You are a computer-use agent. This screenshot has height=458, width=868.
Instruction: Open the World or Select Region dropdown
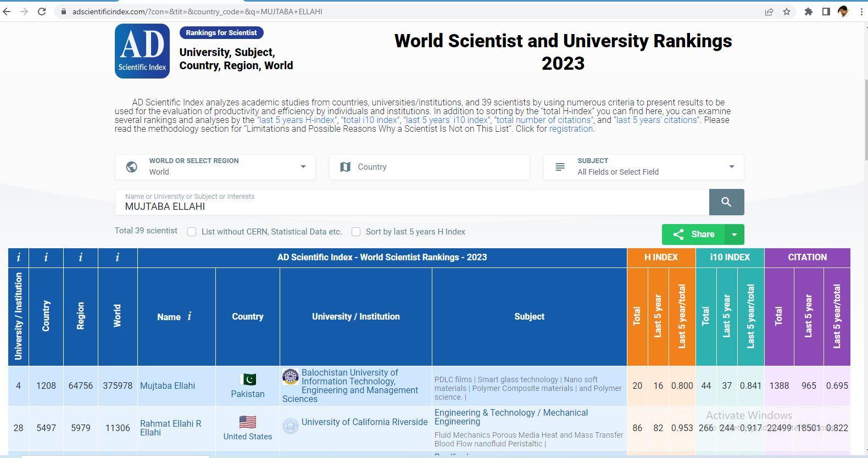click(215, 167)
